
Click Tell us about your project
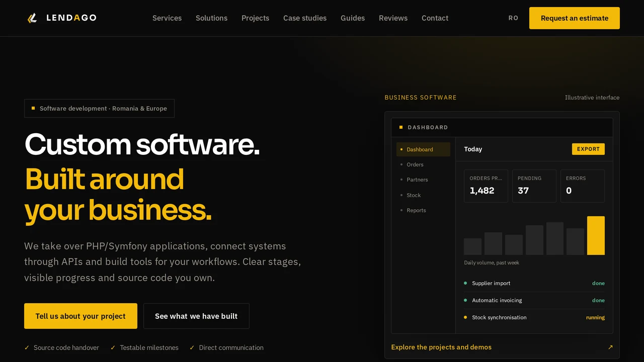(80, 316)
